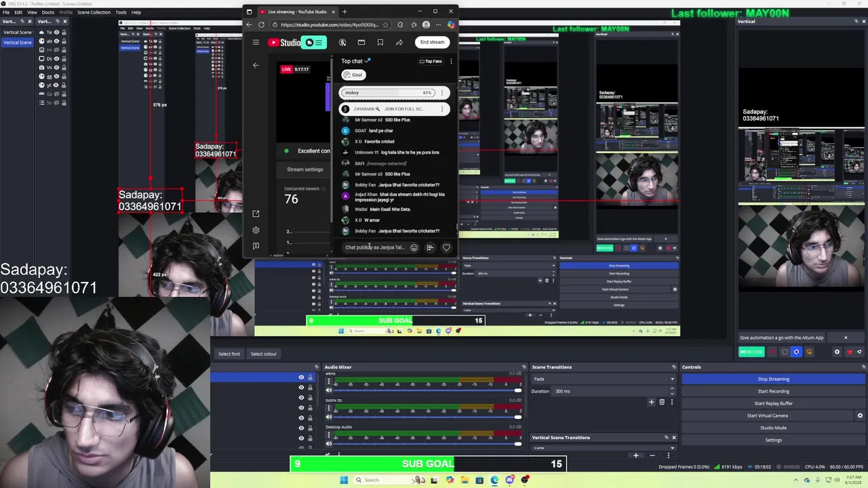The width and height of the screenshot is (868, 488).
Task: Adjust the Desktop Audio volume slider
Action: [427, 443]
